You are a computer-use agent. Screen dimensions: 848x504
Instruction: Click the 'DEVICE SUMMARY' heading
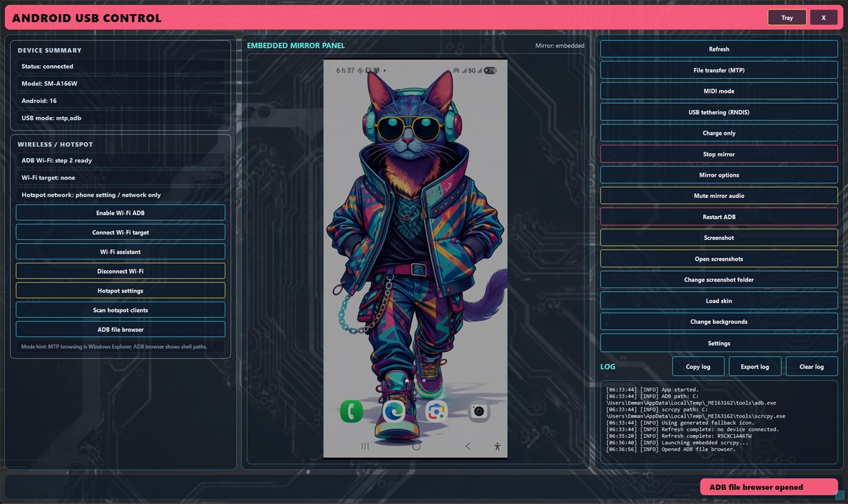tap(49, 50)
